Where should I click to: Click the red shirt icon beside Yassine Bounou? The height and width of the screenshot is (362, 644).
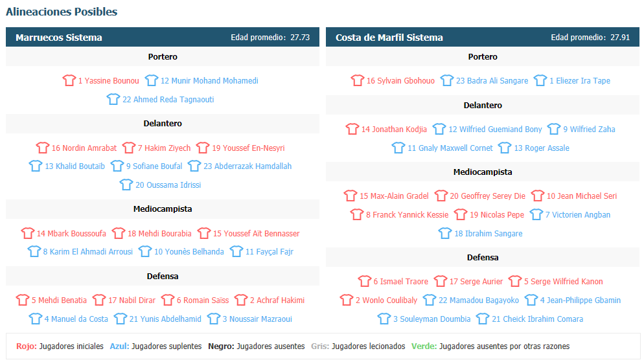point(69,80)
